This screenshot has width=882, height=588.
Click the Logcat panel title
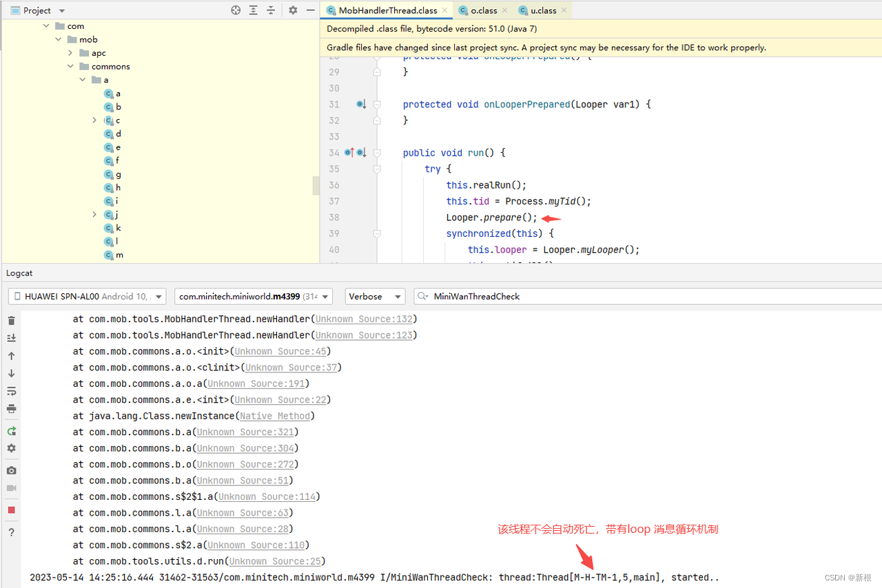tap(19, 273)
